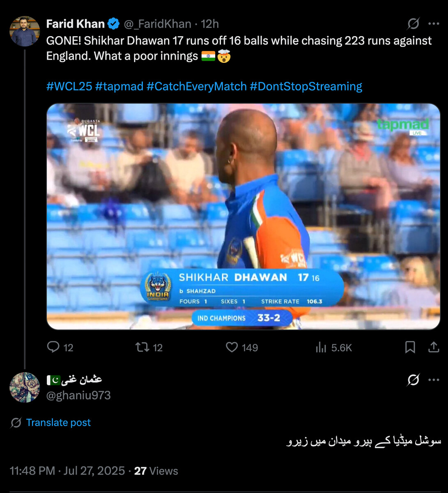Open more options menu on Farid Khan's tweet

(x=434, y=24)
